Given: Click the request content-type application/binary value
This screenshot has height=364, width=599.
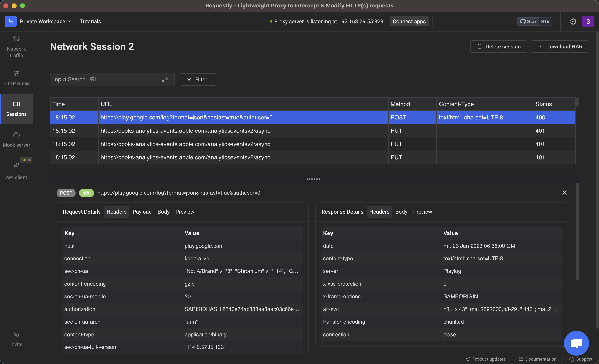Looking at the screenshot, I should click(205, 334).
